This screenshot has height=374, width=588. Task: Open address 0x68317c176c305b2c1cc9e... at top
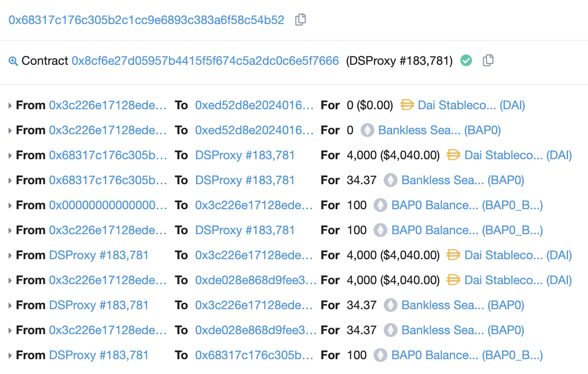point(147,20)
